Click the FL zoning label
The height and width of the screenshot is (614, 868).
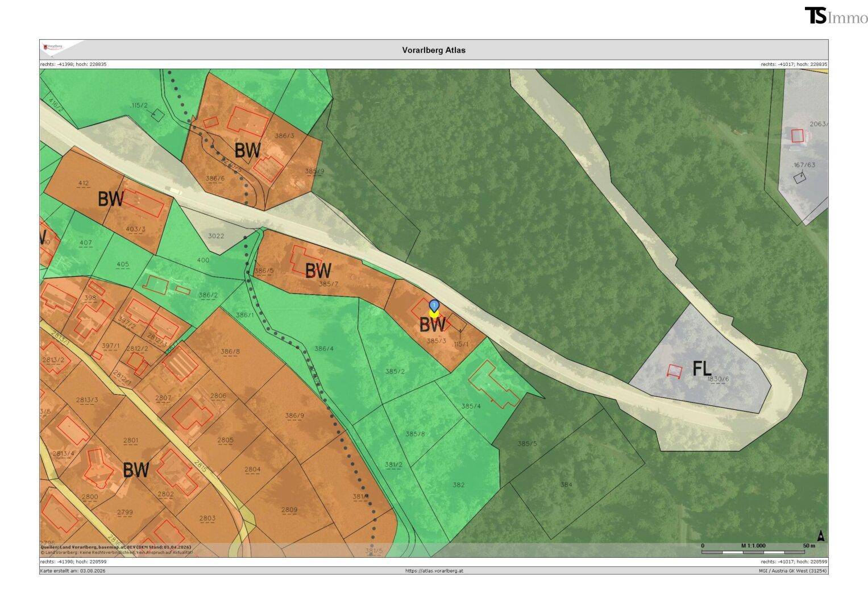tap(702, 368)
